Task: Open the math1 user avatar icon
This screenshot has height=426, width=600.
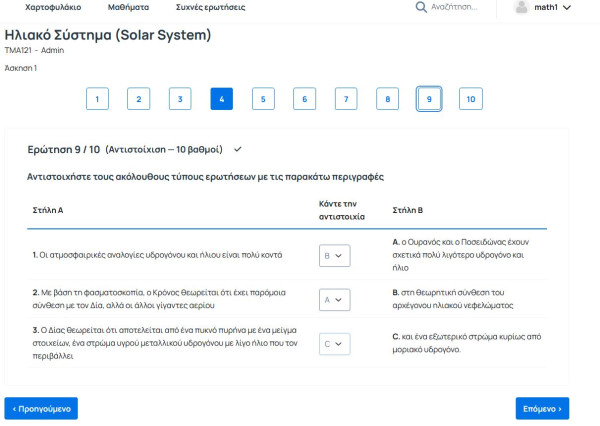Action: 521,7
